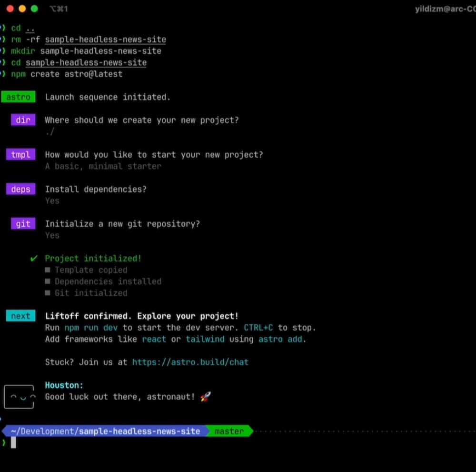Screen dimensions: 476x472
Task: Click 'Initialize a new git repository?' question
Action: pos(122,224)
